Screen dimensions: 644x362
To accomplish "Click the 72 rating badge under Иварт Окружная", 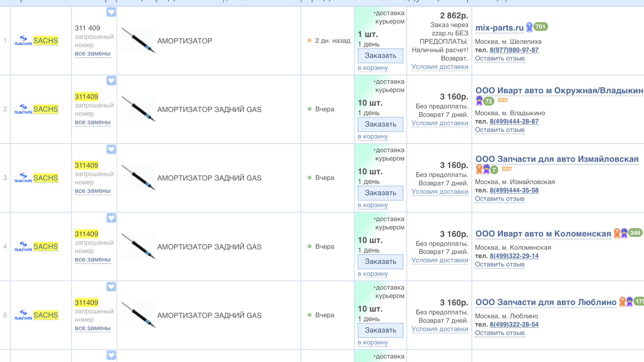I will pyautogui.click(x=489, y=101).
